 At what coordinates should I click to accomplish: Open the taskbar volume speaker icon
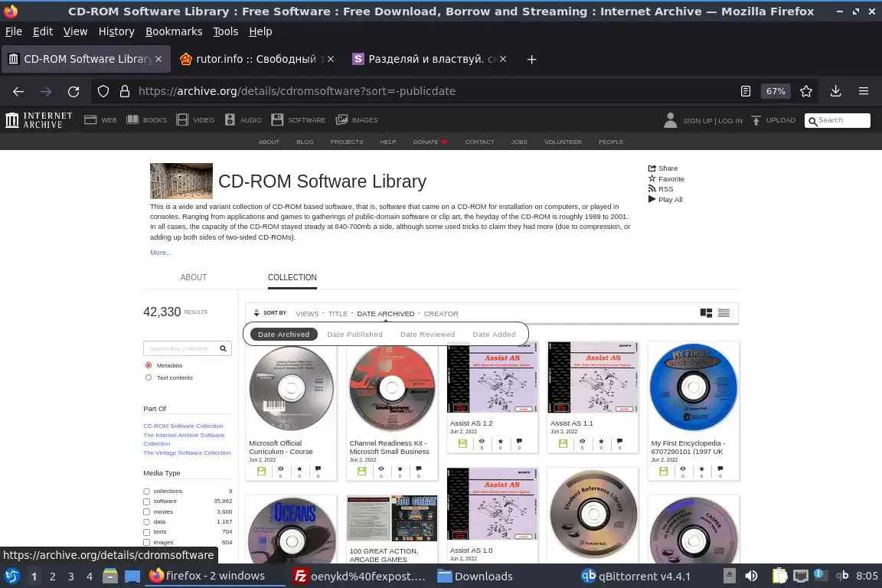(x=751, y=576)
